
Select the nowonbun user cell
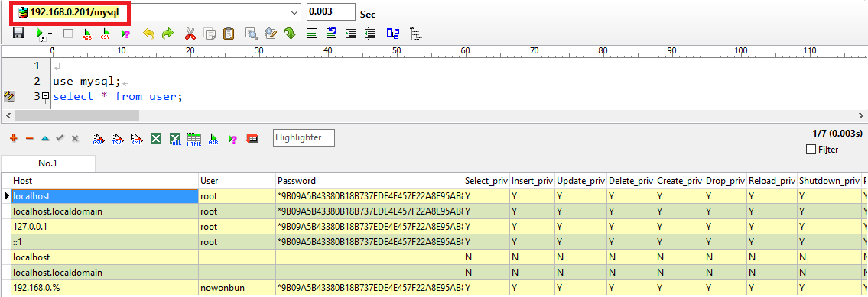coord(237,288)
